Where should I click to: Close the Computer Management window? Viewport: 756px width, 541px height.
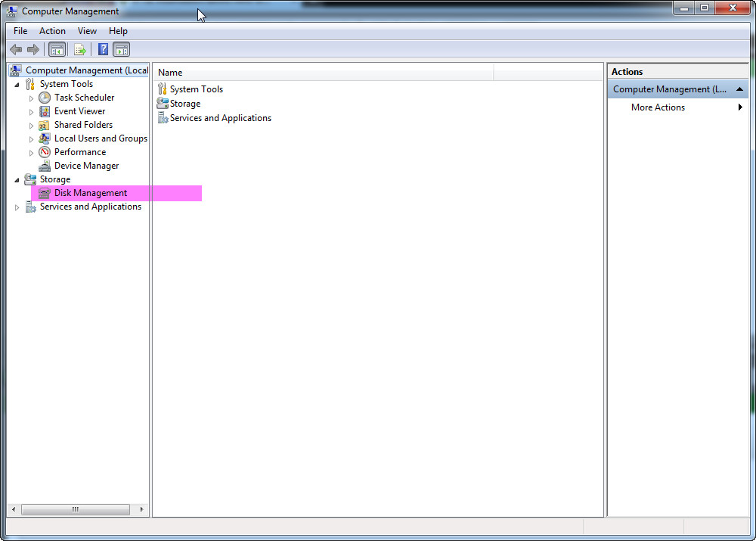[x=733, y=8]
